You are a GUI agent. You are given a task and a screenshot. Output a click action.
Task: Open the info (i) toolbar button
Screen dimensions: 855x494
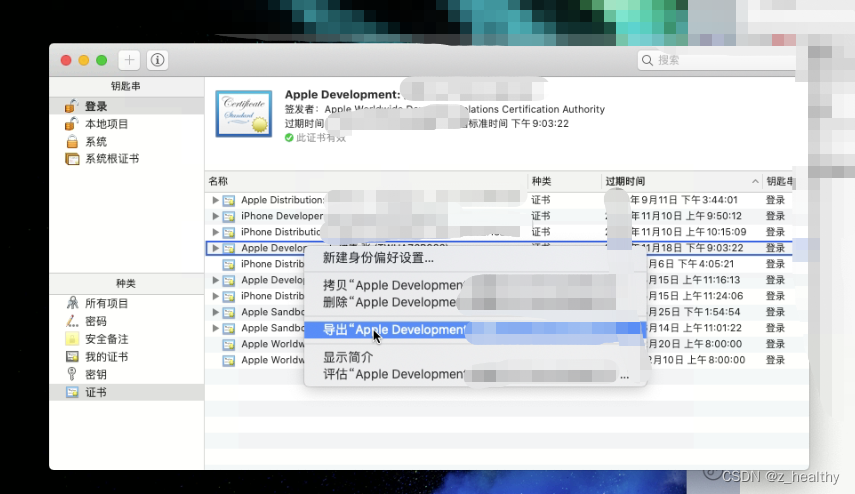pyautogui.click(x=157, y=60)
